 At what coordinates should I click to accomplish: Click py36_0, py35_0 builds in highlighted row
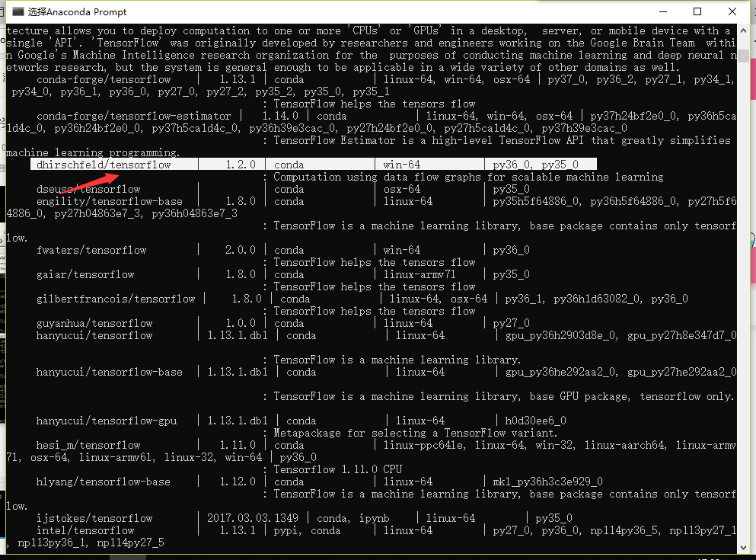tap(536, 165)
